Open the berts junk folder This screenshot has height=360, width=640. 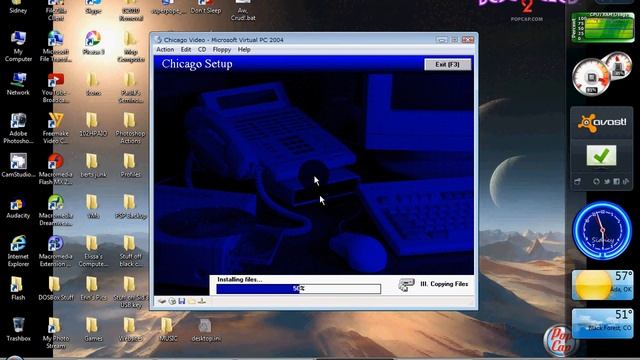click(x=93, y=166)
